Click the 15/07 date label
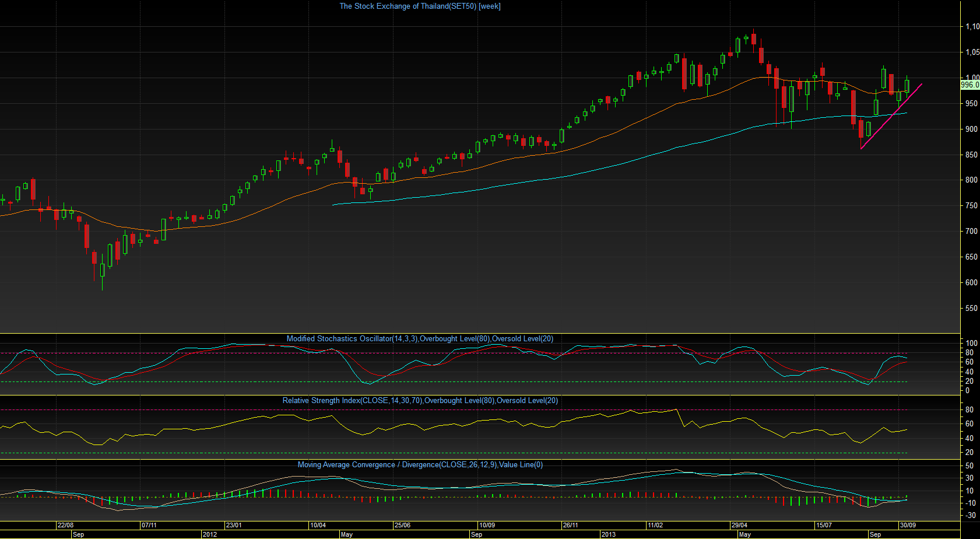 [x=824, y=525]
